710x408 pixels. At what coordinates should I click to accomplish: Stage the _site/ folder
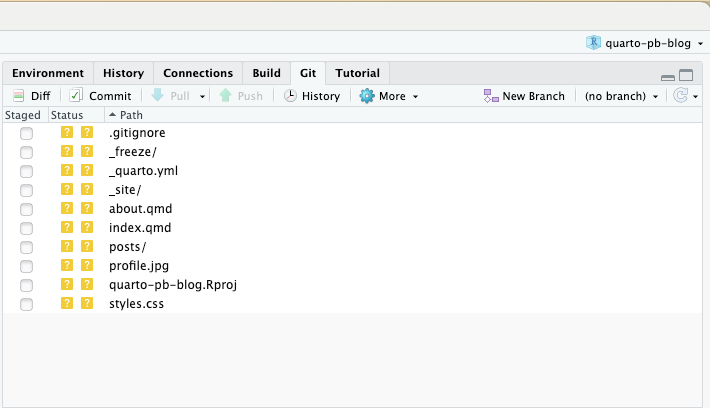pyautogui.click(x=26, y=190)
